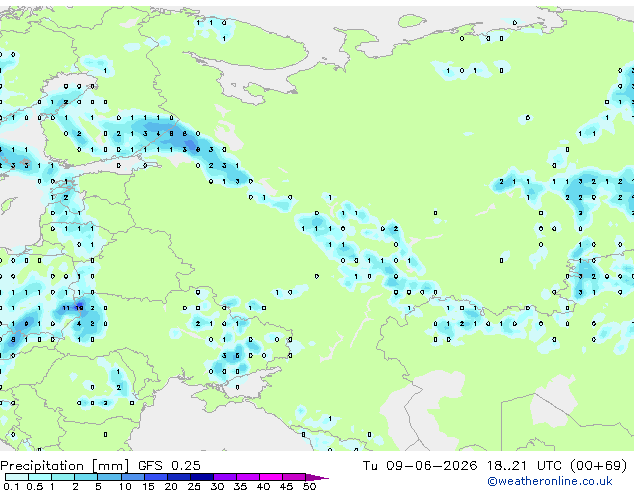The height and width of the screenshot is (490, 634).
Task: Click the "UTC" timezone label
Action: pos(549,466)
